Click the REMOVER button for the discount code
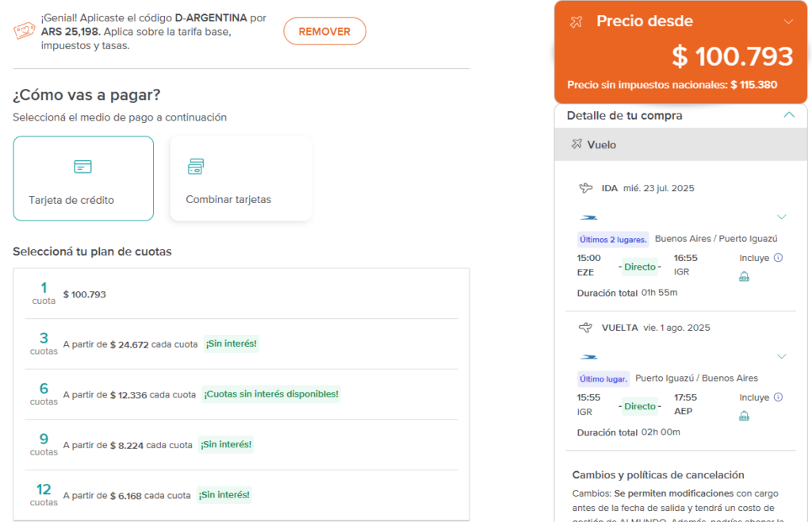Screen dimensions: 812x522 click(x=324, y=30)
